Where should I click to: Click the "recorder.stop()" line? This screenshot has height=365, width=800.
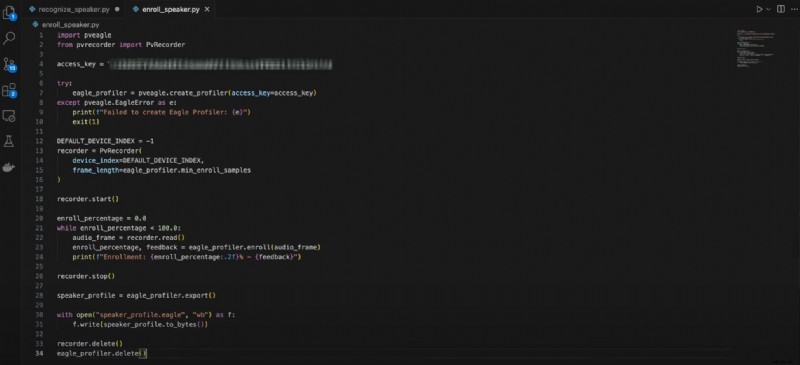pos(86,276)
